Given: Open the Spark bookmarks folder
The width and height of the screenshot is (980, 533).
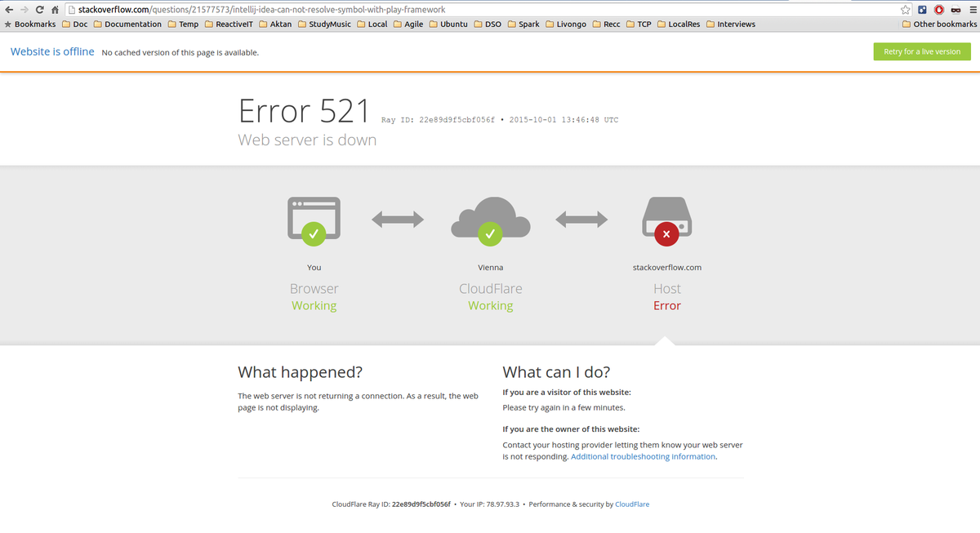Looking at the screenshot, I should (523, 24).
